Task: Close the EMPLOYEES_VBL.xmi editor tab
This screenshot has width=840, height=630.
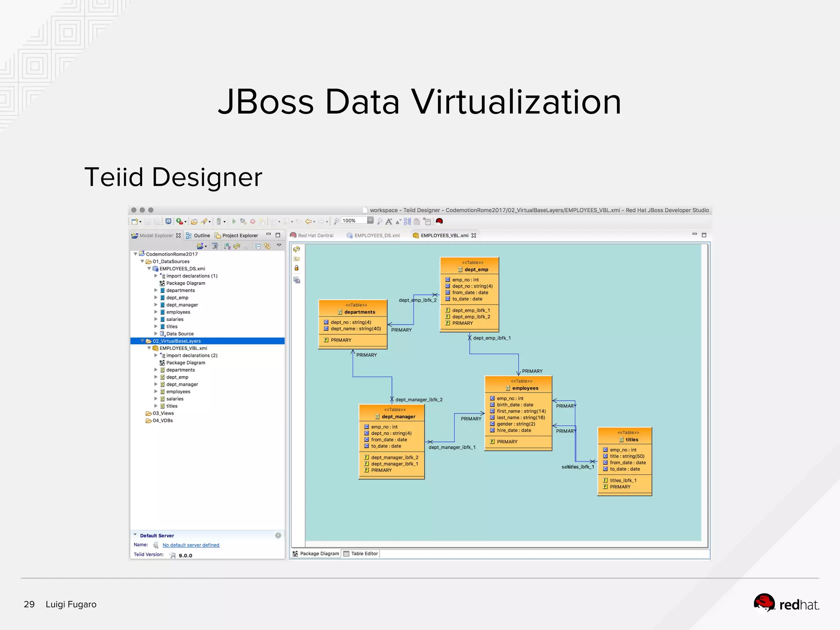Action: pos(474,235)
